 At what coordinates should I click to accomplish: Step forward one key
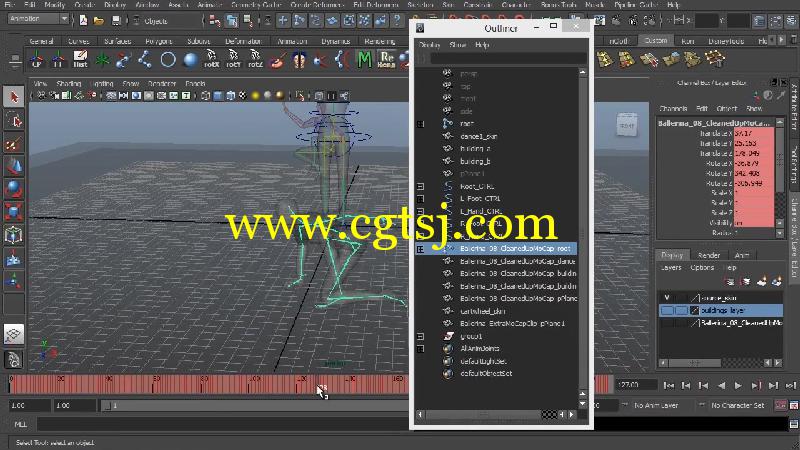(756, 386)
